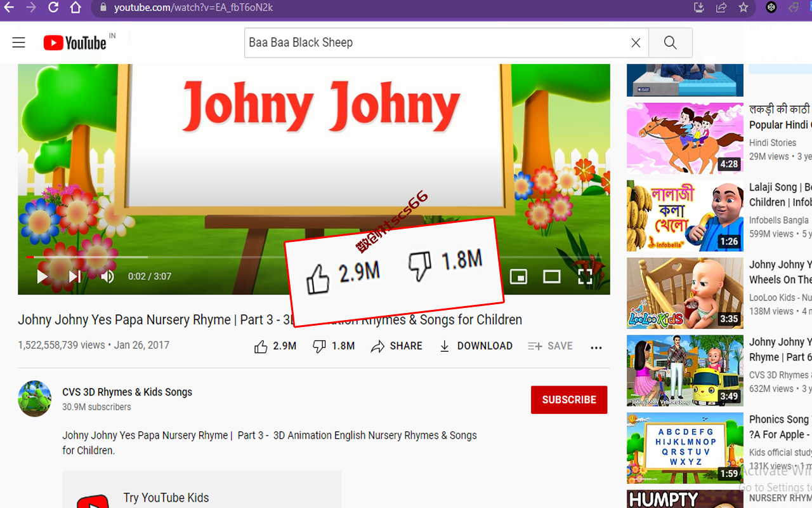Open CVS 3D Rhymes & Kids Songs channel name

click(x=127, y=392)
